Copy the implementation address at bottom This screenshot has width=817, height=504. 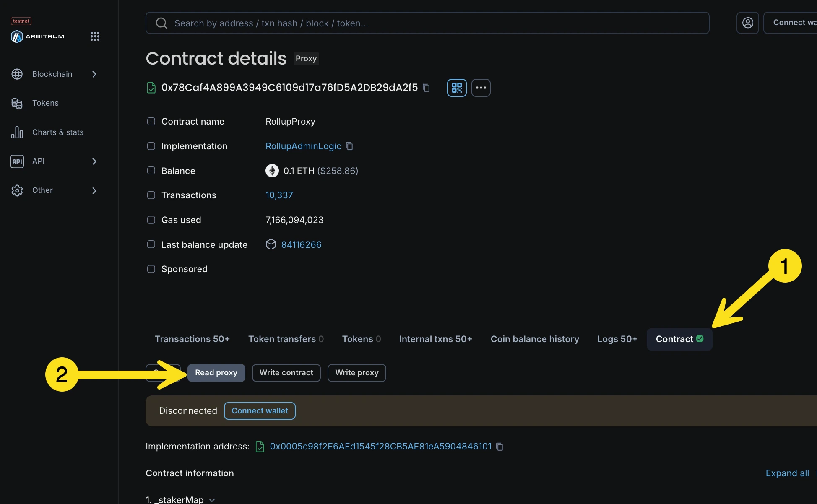(500, 447)
